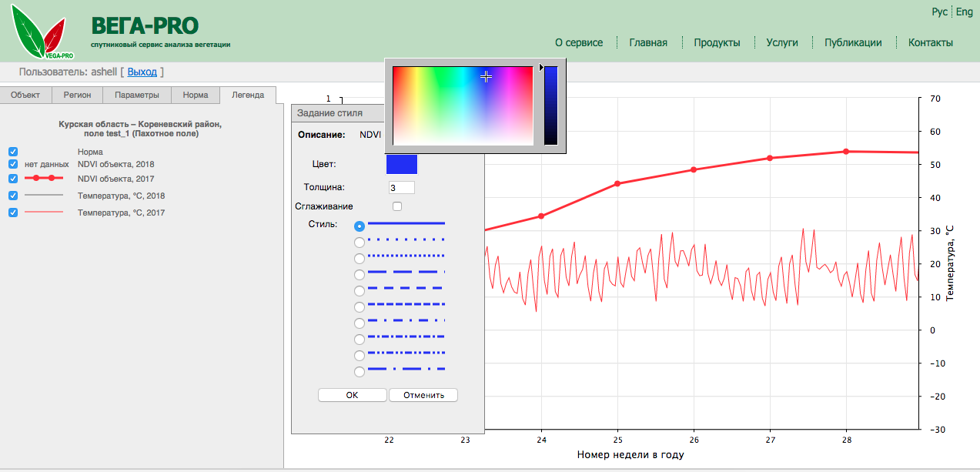Select the sparse dotted line style radio
This screenshot has height=472, width=980.
360,243
